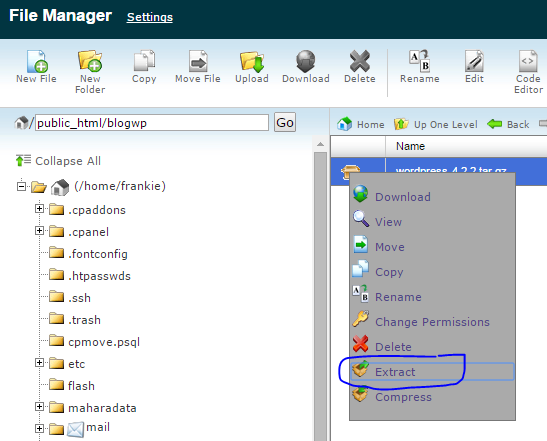Click the Go button beside the path
This screenshot has height=441, width=547.
(285, 122)
